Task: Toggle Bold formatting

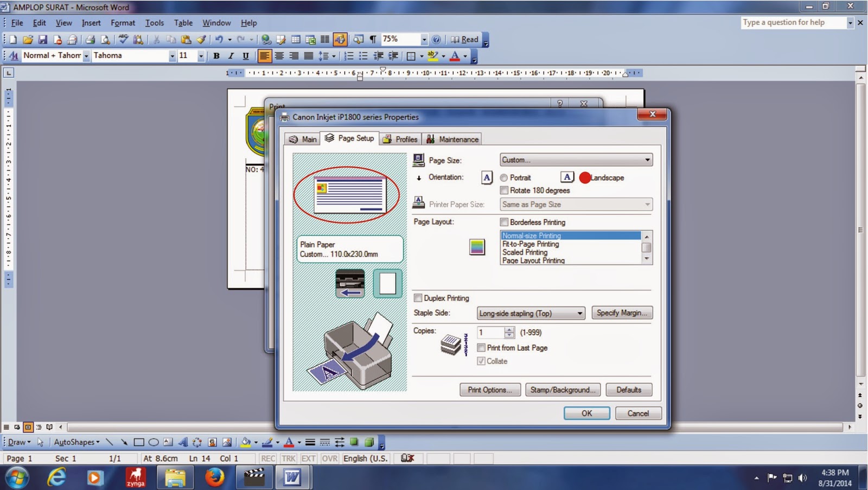Action: [216, 56]
